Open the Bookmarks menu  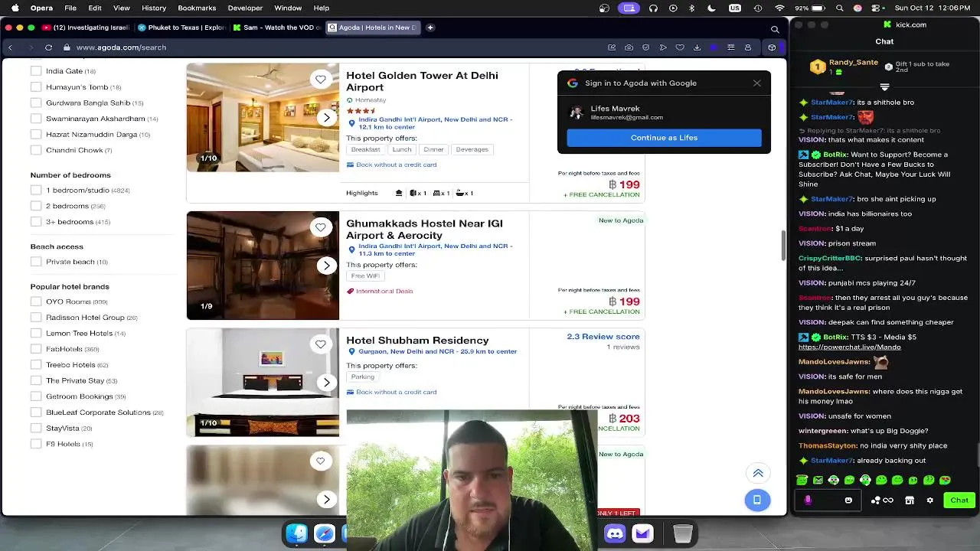pos(197,8)
